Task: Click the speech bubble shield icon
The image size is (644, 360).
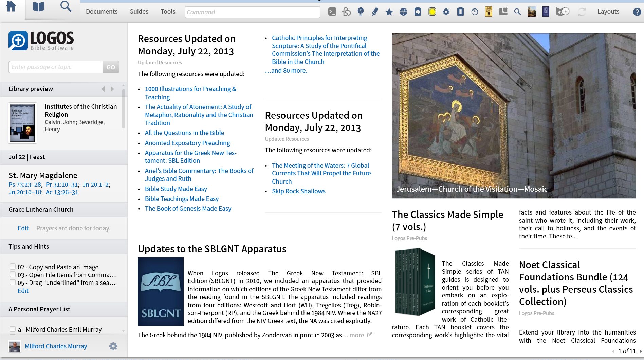Action: [418, 12]
